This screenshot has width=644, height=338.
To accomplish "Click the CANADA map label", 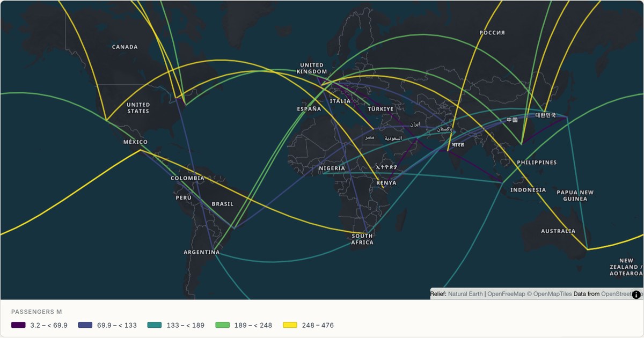I will (125, 47).
